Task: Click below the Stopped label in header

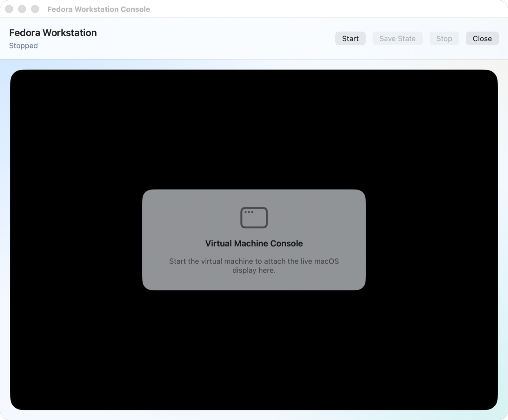Action: pos(23,54)
